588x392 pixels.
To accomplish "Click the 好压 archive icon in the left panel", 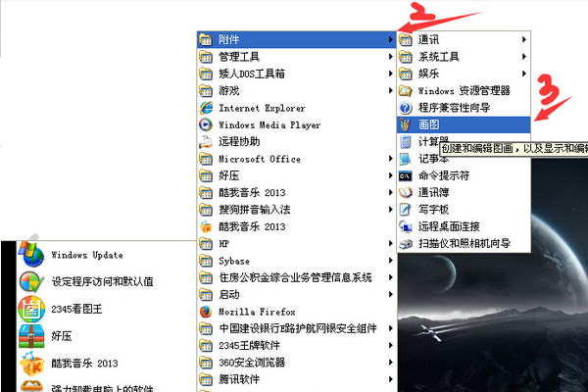I will click(x=31, y=336).
